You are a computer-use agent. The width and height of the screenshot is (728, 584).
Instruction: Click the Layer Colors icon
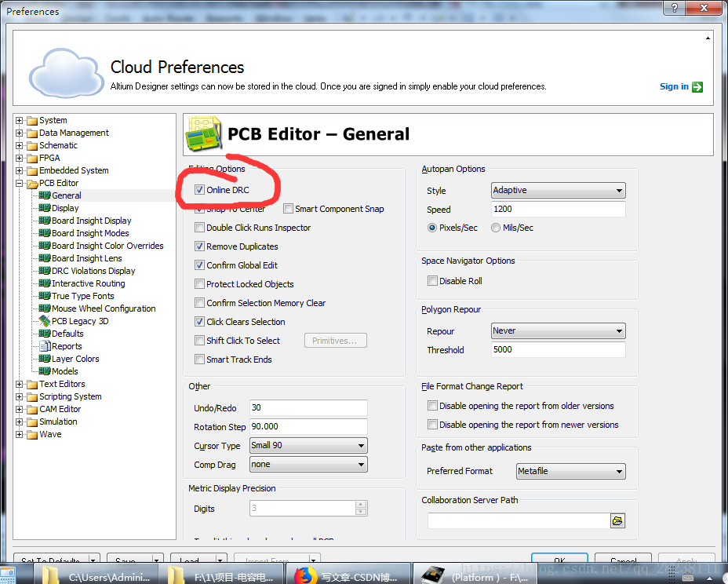[x=45, y=358]
